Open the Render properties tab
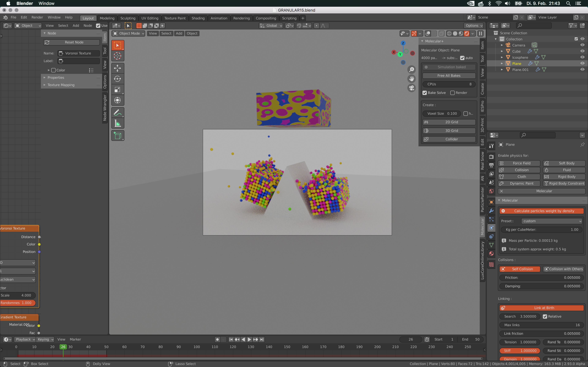Screen dimensions: 588x367 click(x=491, y=157)
